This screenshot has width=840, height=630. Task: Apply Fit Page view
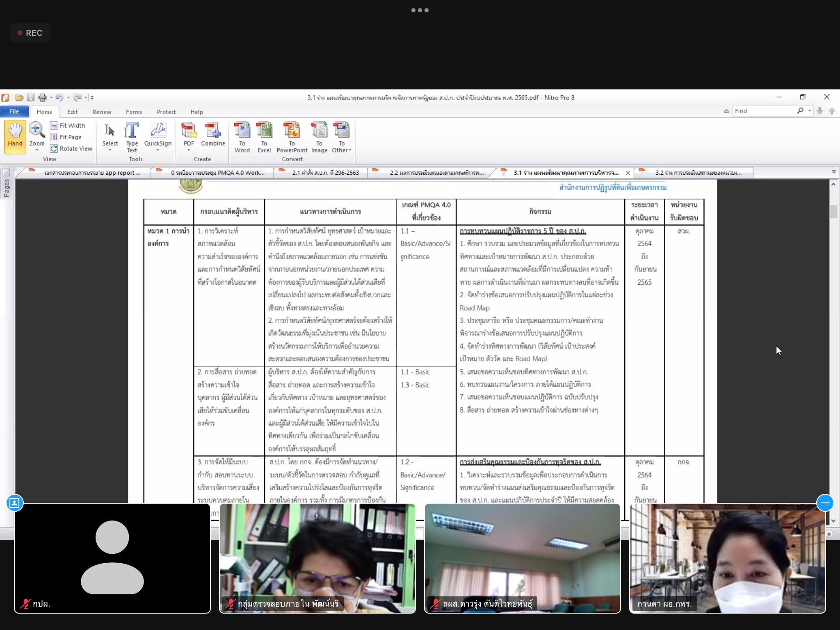pos(66,137)
